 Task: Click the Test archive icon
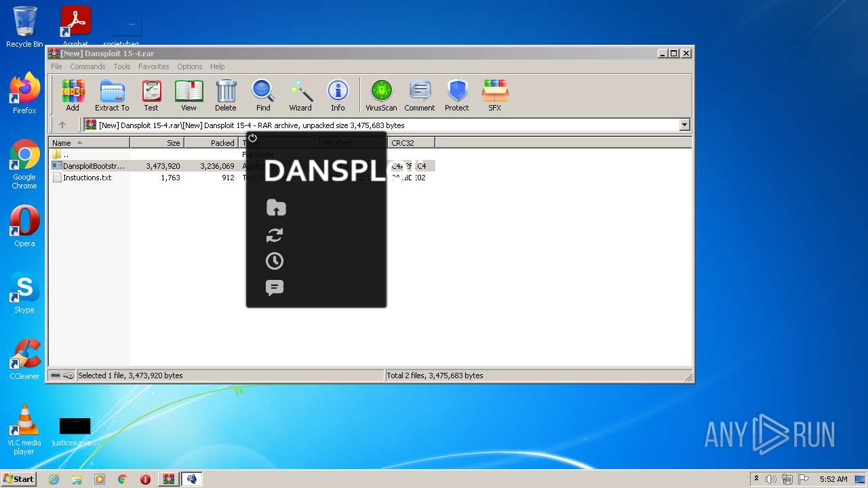[151, 95]
